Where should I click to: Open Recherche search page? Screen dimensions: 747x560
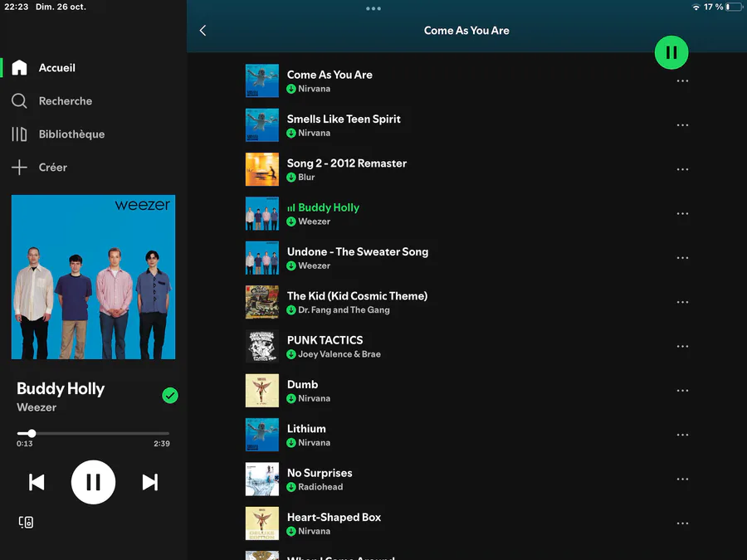(52, 101)
